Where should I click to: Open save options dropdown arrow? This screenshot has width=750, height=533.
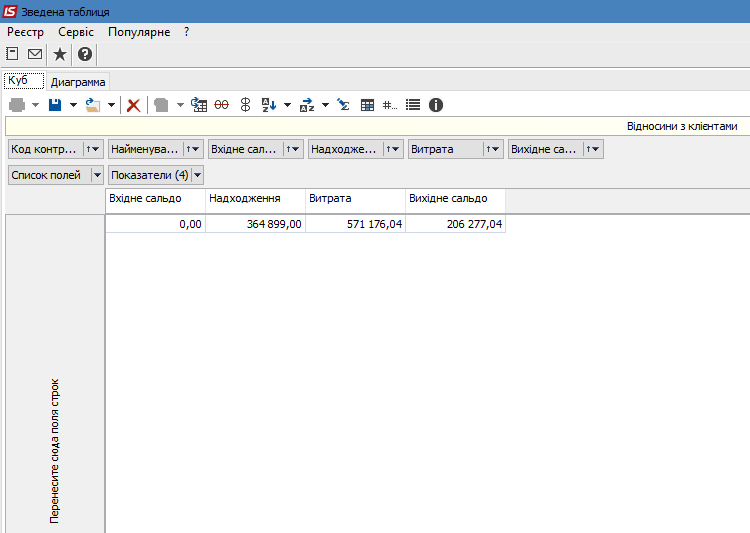(73, 105)
